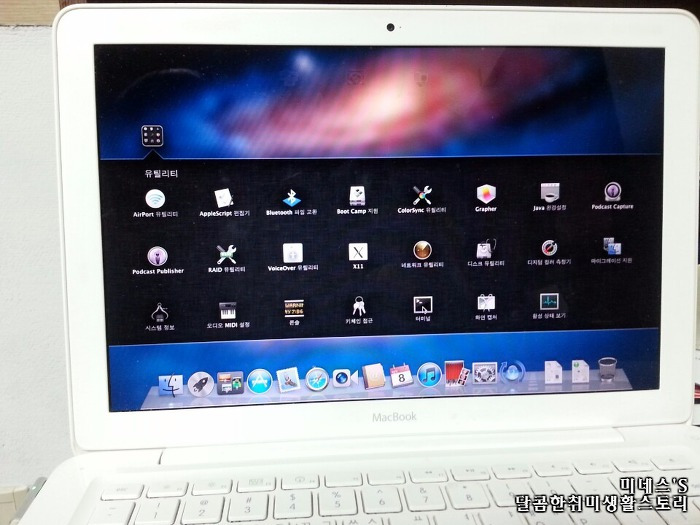This screenshot has height=525, width=700.
Task: Launch 화면 캡처 utility
Action: click(x=486, y=304)
